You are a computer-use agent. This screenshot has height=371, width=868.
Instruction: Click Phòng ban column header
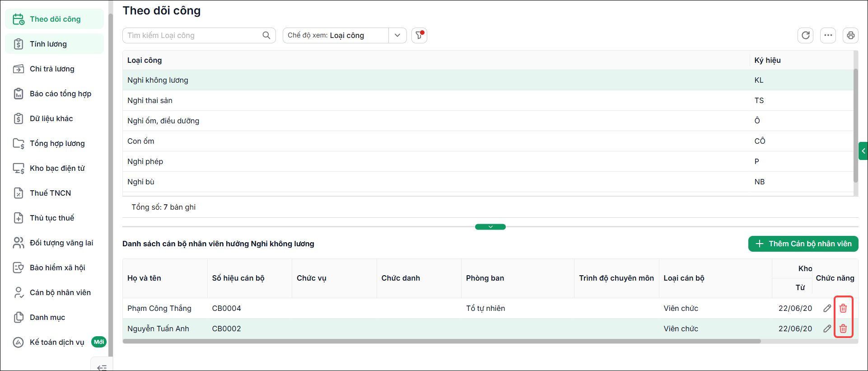pyautogui.click(x=518, y=278)
